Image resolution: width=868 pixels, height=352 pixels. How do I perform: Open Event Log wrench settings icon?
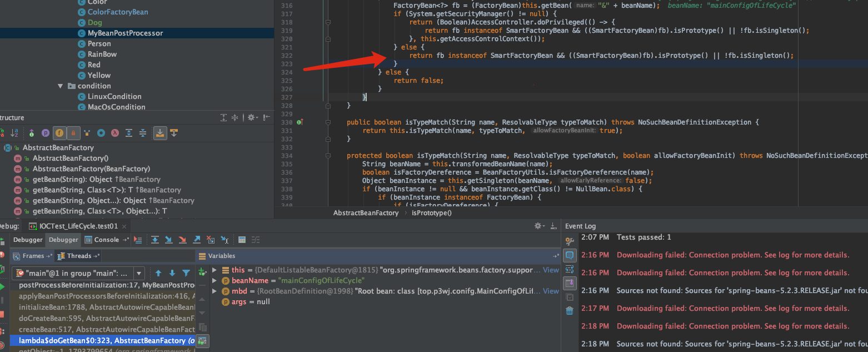pos(570,241)
